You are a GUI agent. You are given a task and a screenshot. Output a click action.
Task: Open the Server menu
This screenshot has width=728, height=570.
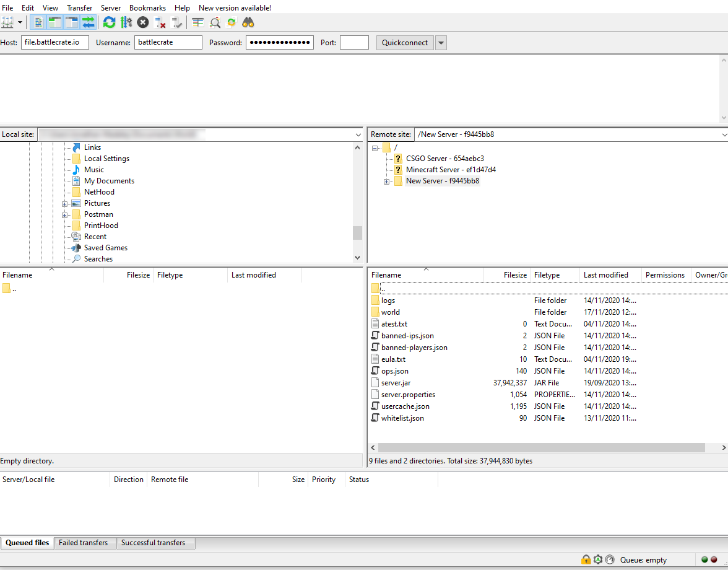[110, 8]
